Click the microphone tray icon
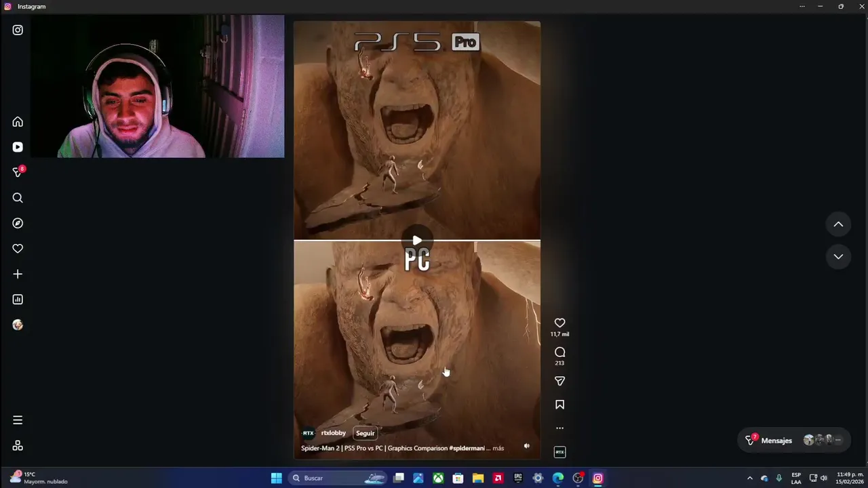The image size is (868, 488). 778,478
